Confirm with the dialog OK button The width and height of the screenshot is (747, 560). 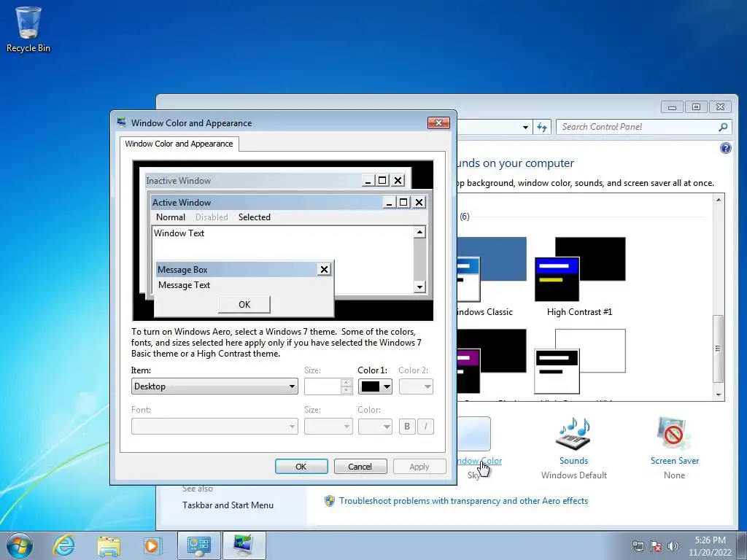(x=301, y=467)
